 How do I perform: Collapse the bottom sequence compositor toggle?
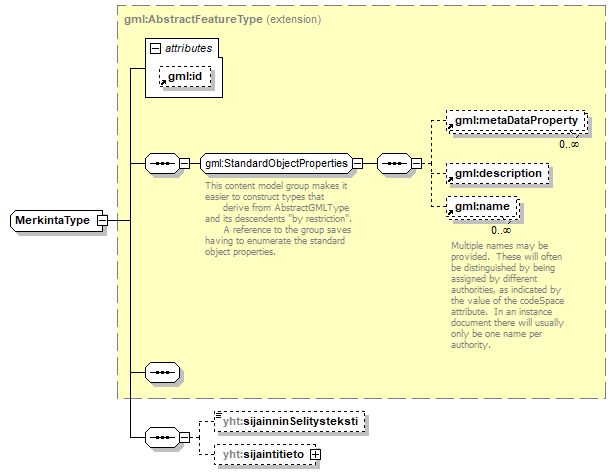pos(184,437)
